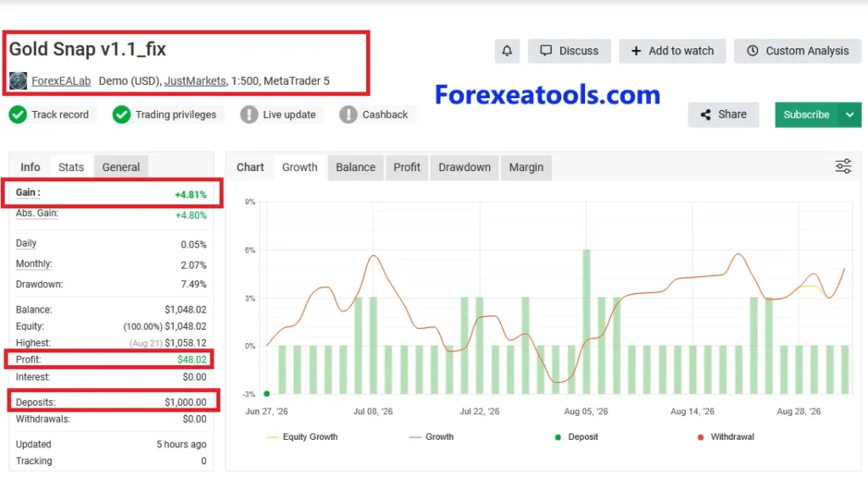Open the JustMarkets broker link

[x=196, y=80]
